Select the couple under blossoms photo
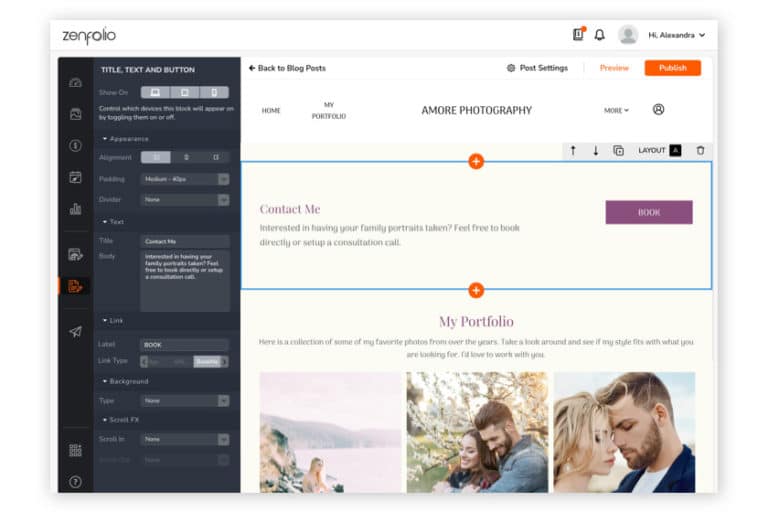This screenshot has width=768, height=512. [477, 432]
